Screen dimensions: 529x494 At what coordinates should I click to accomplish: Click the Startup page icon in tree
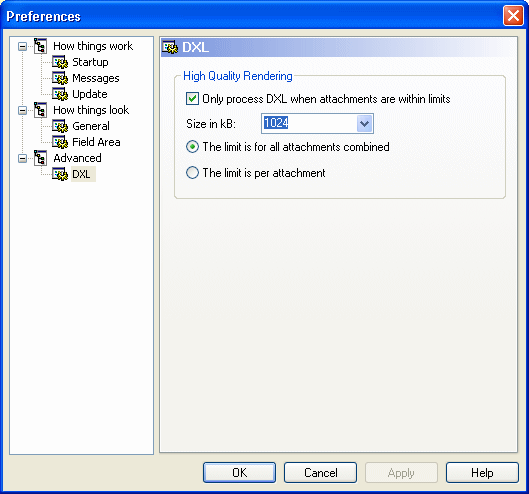coord(60,62)
